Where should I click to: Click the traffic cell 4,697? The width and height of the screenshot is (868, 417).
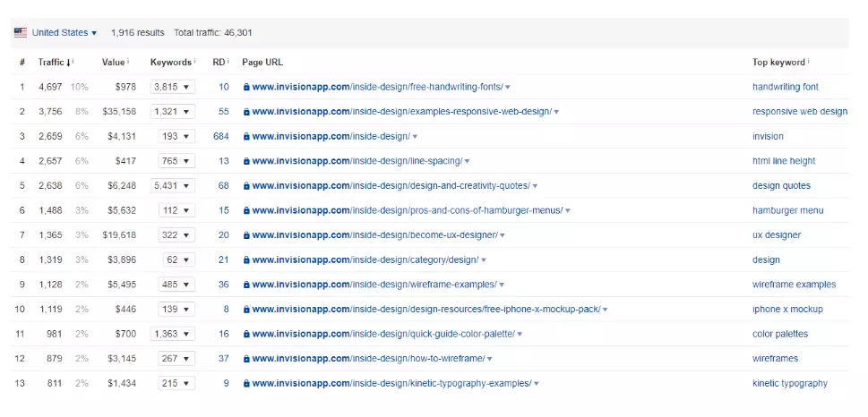tap(50, 87)
